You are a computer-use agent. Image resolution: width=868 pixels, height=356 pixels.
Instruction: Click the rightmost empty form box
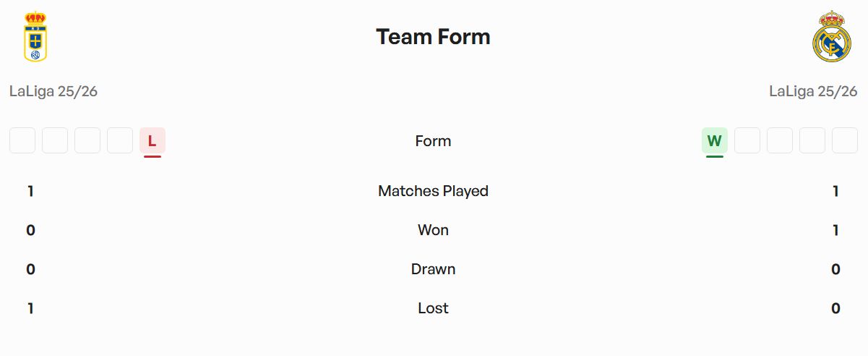(x=844, y=140)
